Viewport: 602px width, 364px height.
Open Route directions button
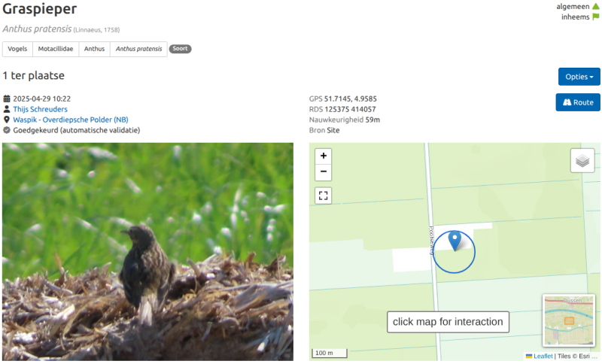578,102
